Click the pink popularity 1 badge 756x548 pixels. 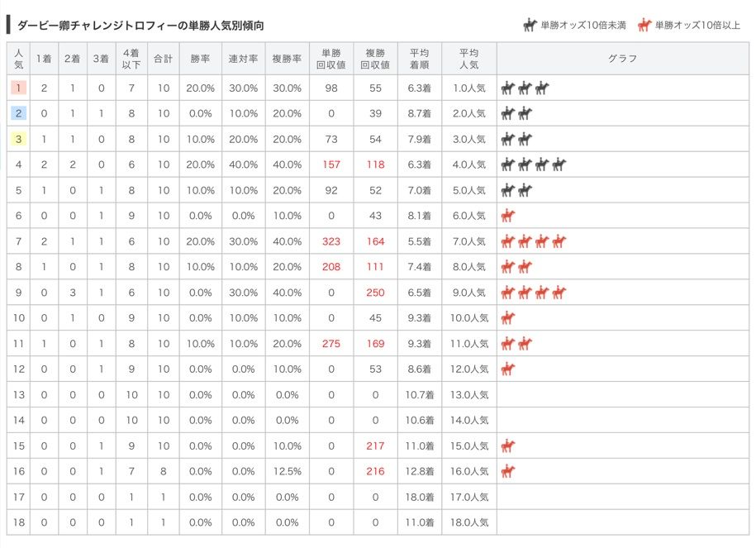[x=18, y=88]
